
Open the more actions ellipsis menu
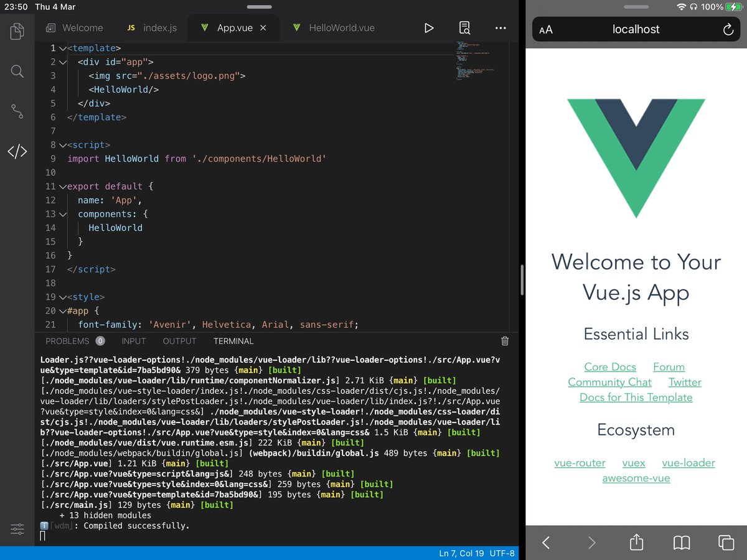tap(500, 28)
